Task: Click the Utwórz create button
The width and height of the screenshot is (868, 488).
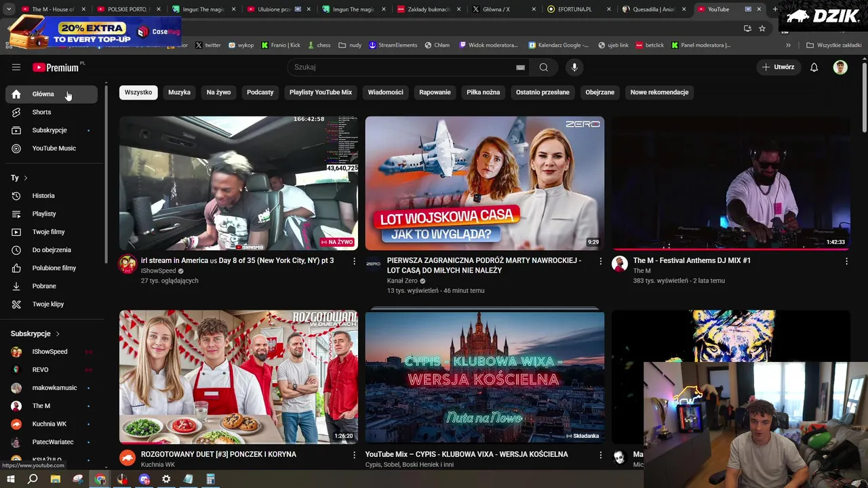Action: pyautogui.click(x=778, y=67)
